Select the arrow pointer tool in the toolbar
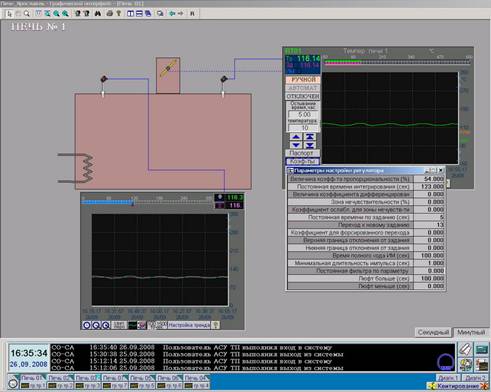Viewport: 491px width, 392px height. (x=9, y=14)
